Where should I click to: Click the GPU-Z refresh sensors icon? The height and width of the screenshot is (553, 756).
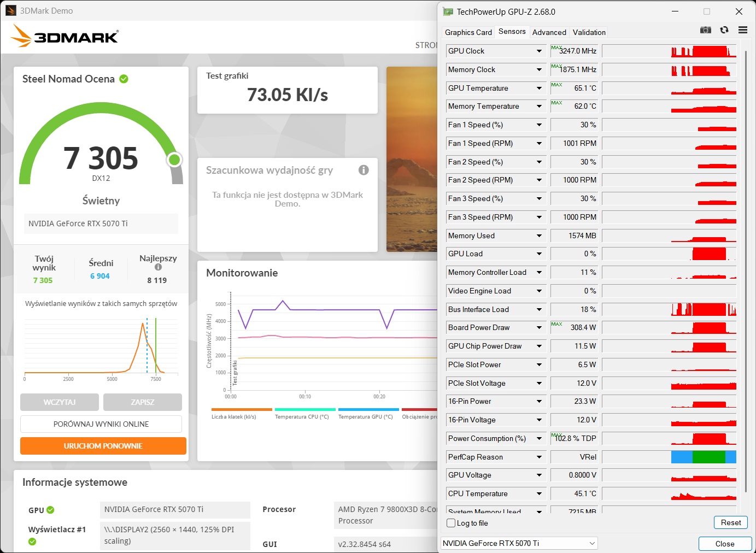point(724,30)
